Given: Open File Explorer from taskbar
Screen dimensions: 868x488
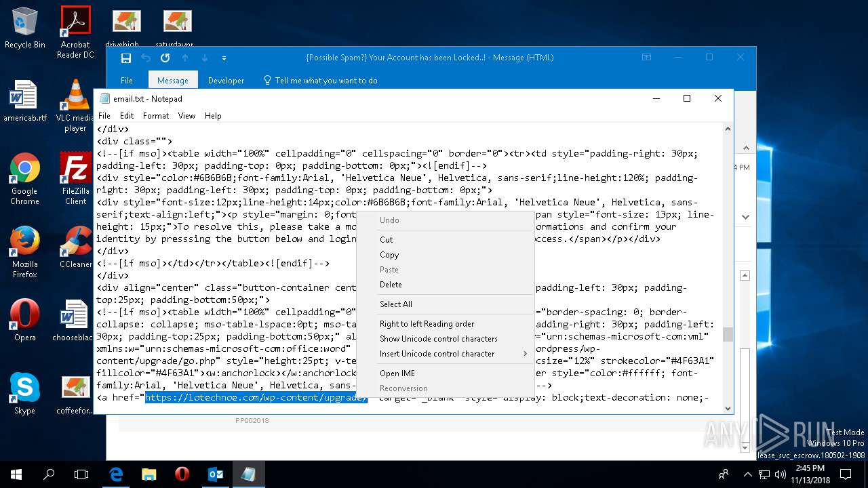Looking at the screenshot, I should [x=149, y=474].
